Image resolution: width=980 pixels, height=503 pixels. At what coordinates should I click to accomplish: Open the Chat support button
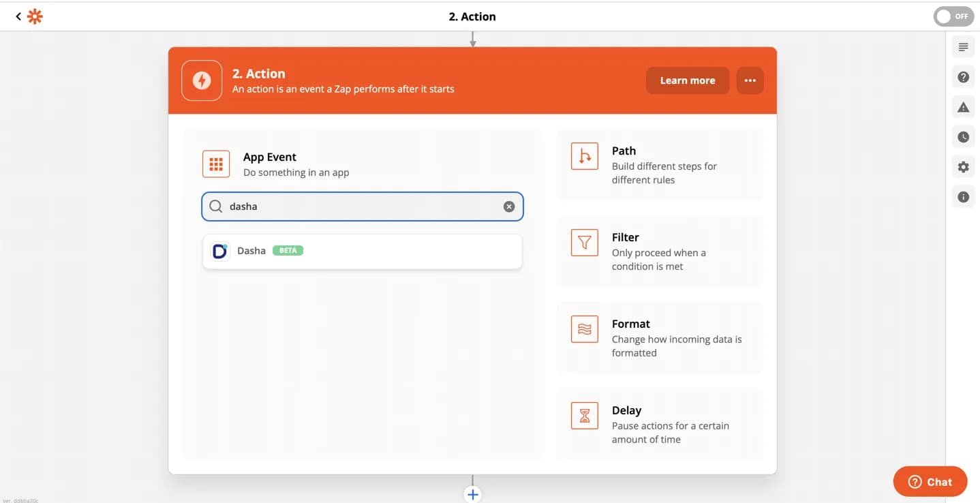point(930,482)
